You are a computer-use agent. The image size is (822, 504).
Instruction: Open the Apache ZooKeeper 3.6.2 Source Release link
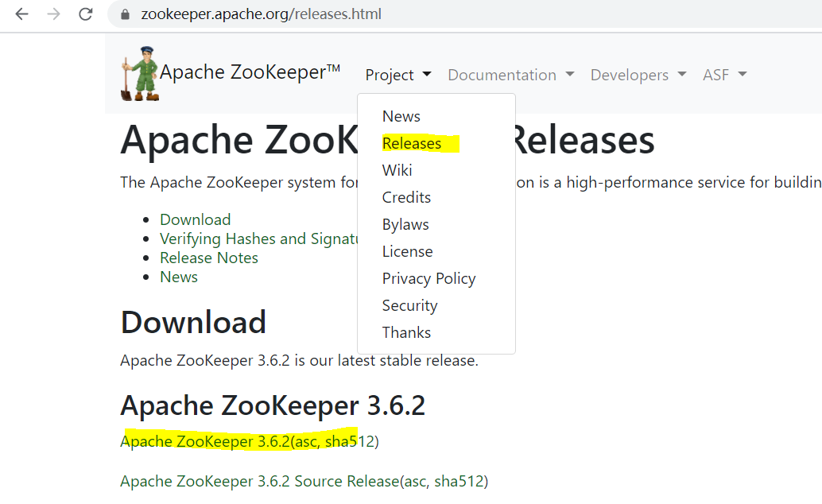[x=259, y=481]
